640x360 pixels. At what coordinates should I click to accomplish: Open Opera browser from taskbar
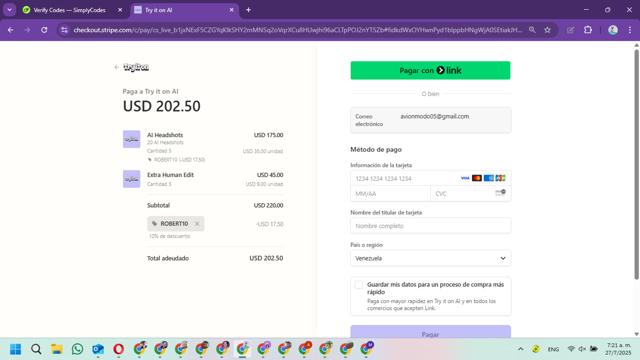[119, 349]
